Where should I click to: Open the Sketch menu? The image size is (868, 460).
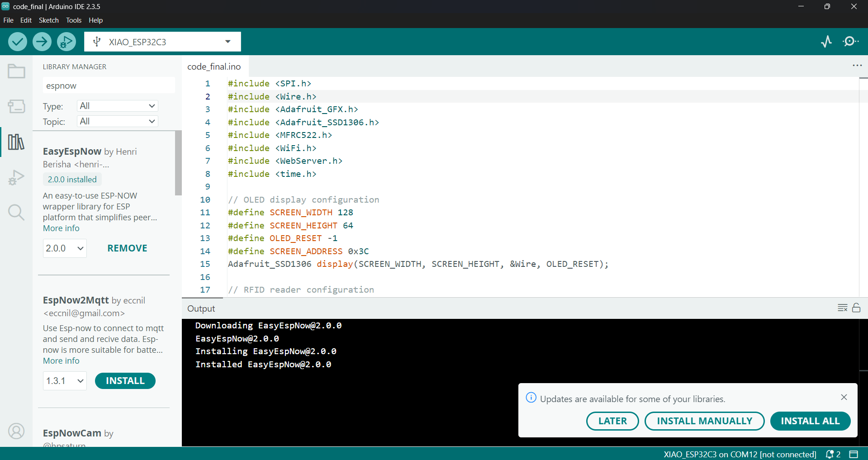[49, 20]
